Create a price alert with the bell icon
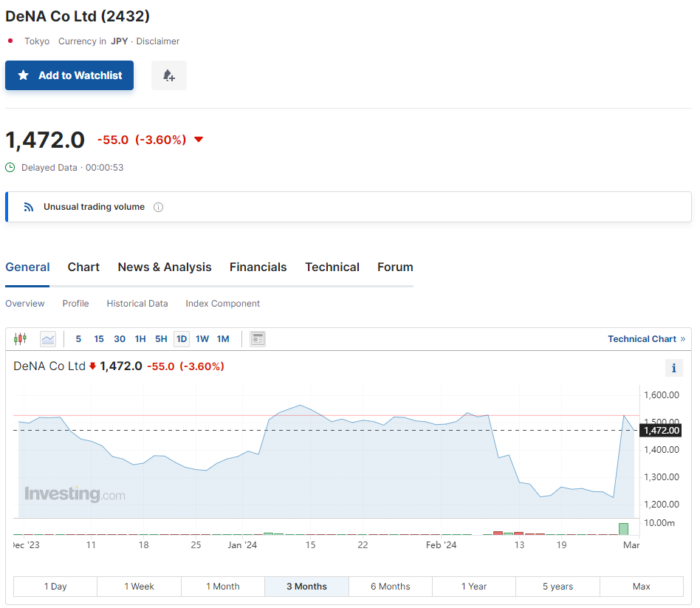 point(169,75)
